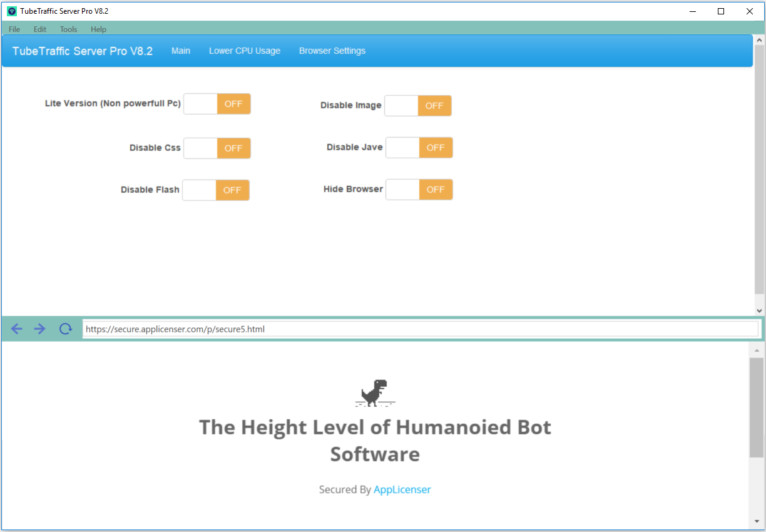The width and height of the screenshot is (766, 532).
Task: Turn on Disable Css switch
Action: point(217,148)
